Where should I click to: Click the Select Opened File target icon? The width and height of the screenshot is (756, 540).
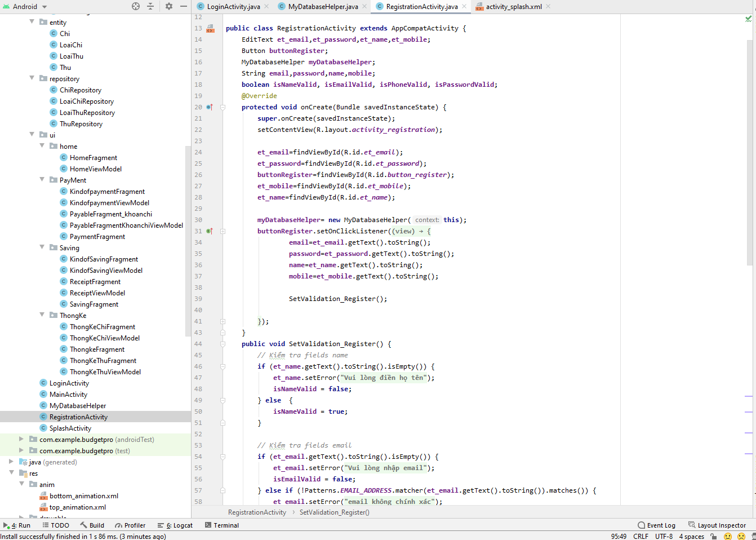(x=136, y=6)
